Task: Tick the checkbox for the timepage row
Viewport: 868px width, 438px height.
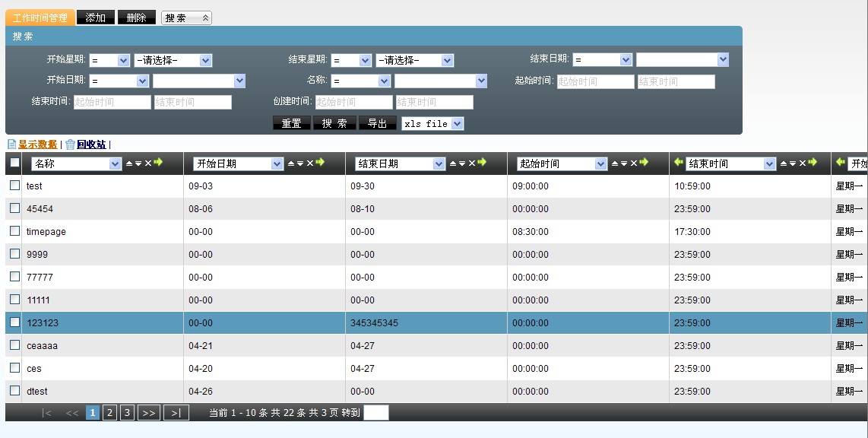Action: [14, 231]
